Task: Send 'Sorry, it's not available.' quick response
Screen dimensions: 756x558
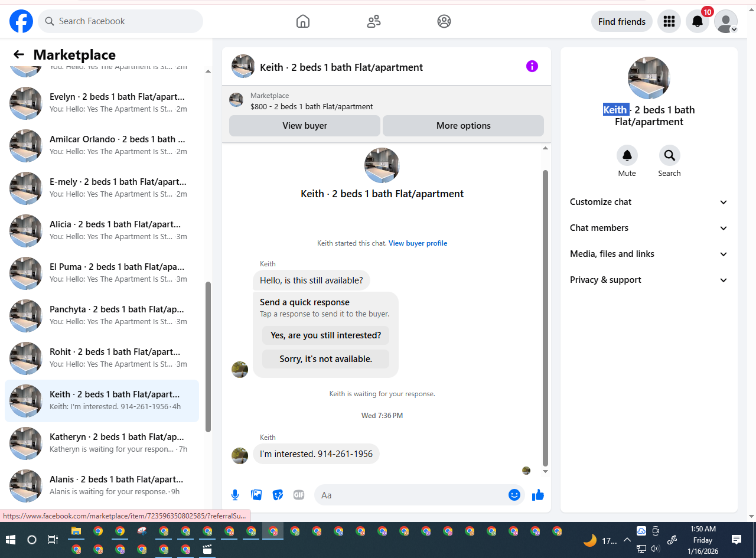Action: point(326,359)
